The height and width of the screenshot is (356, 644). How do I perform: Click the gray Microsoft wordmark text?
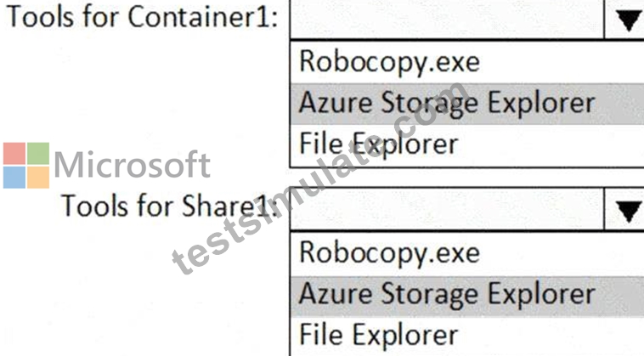[x=133, y=165]
